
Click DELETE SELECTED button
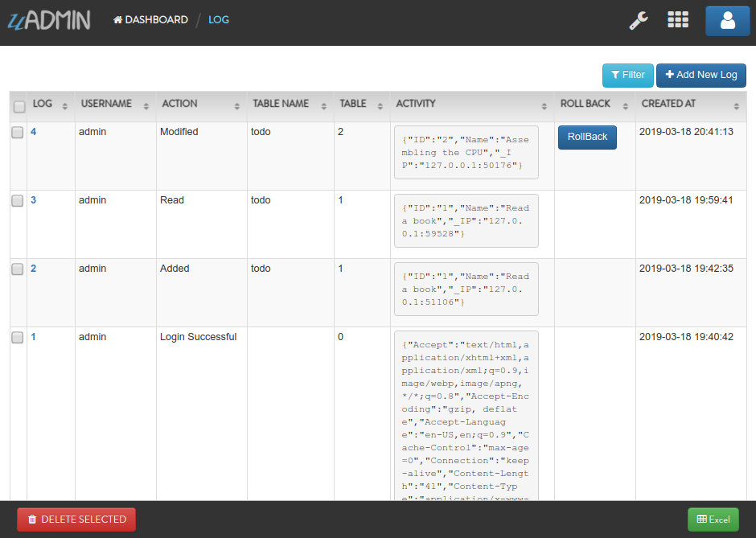(76, 520)
